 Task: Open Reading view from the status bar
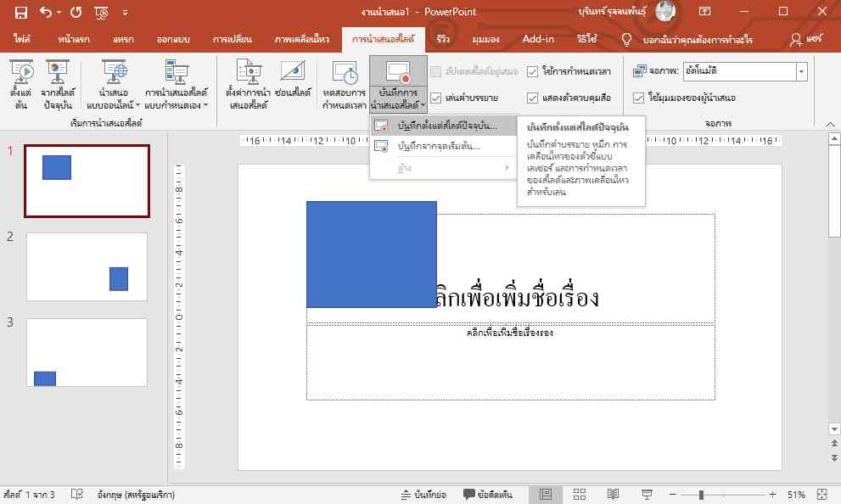pos(613,495)
